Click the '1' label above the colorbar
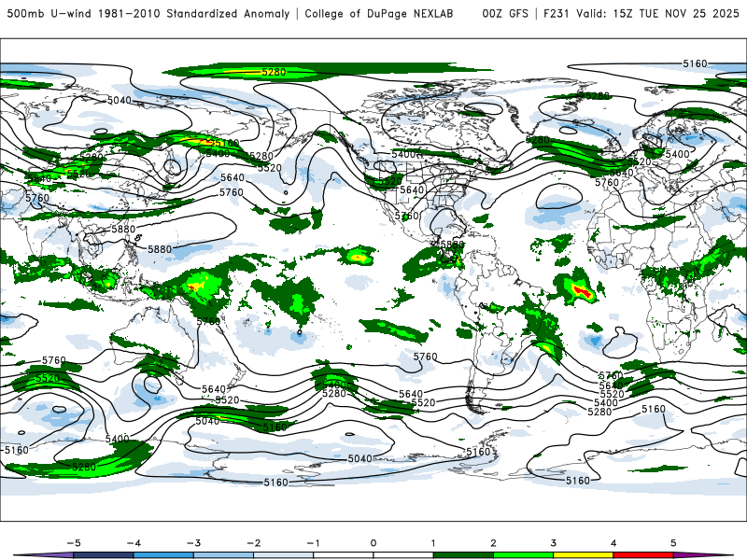Screen dimensions: 747x560 (x=433, y=543)
